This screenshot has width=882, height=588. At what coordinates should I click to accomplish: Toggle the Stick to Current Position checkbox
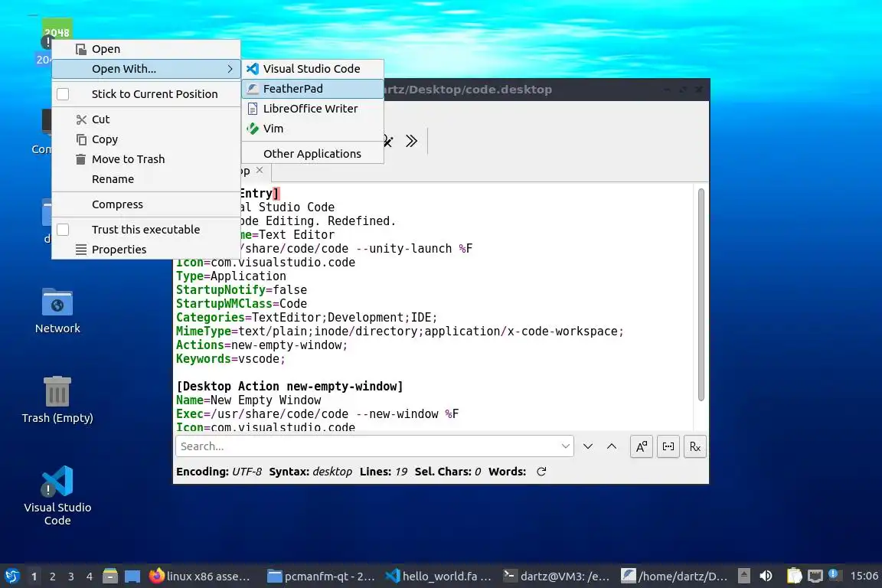click(x=63, y=94)
